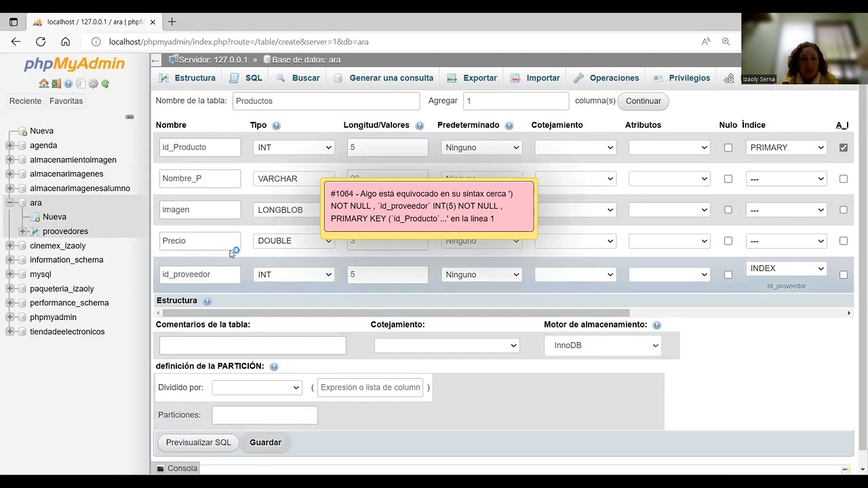Toggle Nulo checkbox for Precio row
Viewport: 868px width, 488px height.
728,241
